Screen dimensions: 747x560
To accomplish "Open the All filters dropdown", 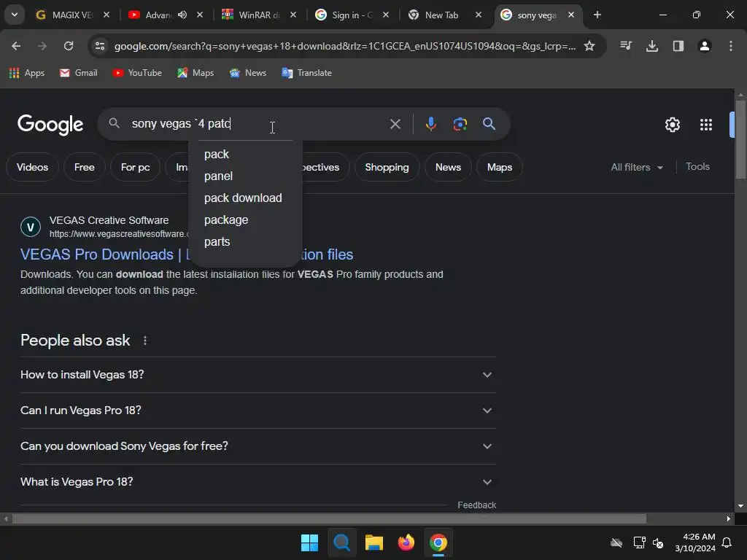I will pos(636,167).
